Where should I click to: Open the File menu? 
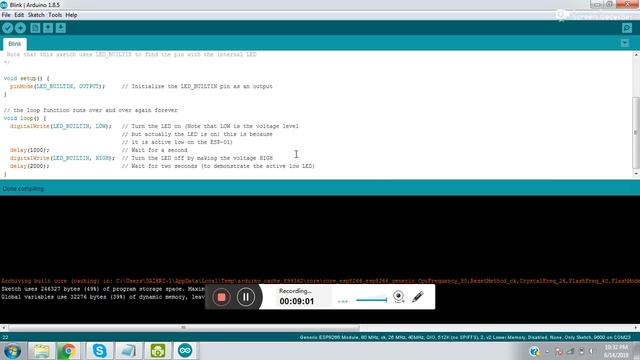[x=6, y=15]
